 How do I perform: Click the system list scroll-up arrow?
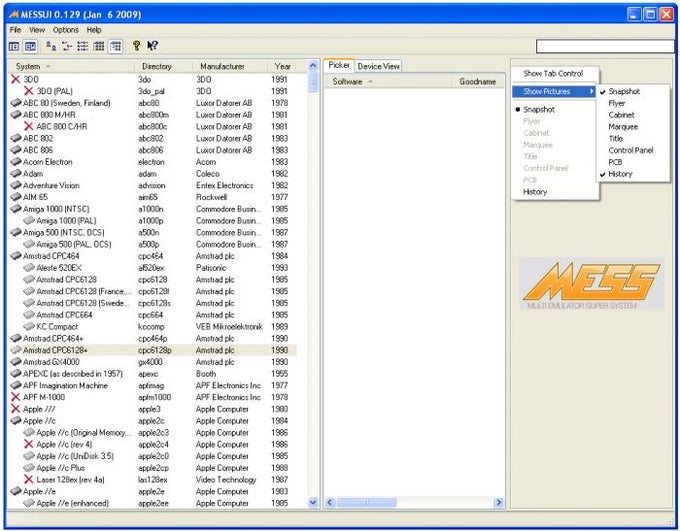pos(313,66)
